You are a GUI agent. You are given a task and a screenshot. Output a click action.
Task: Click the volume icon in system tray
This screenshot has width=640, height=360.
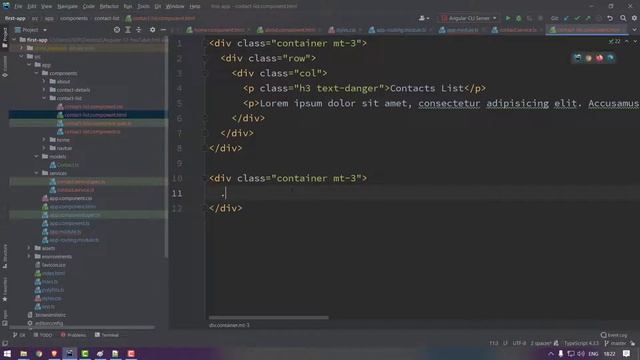tap(581, 353)
